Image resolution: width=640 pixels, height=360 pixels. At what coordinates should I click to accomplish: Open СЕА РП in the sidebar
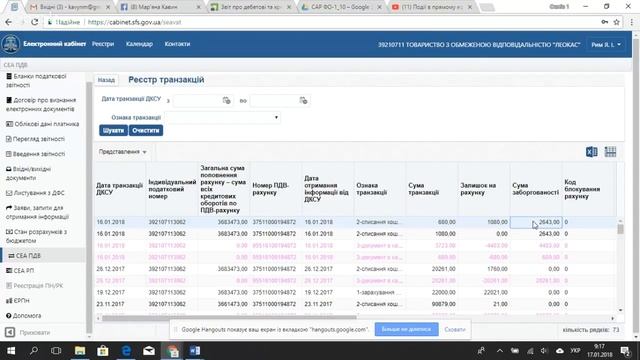[x=20, y=271]
